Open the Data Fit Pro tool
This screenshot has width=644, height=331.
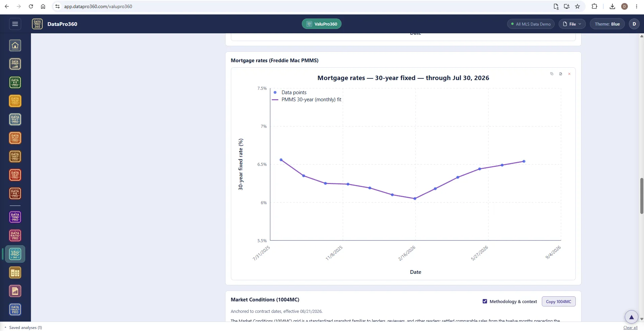coord(15,82)
